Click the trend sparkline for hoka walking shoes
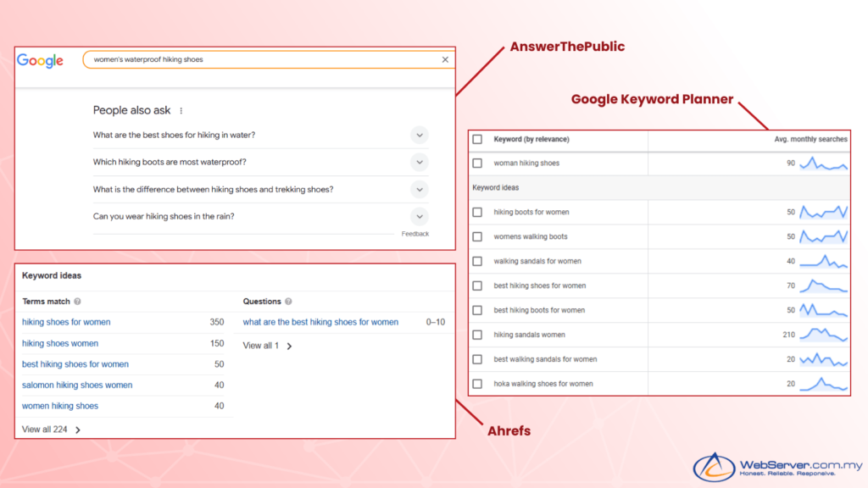Image resolution: width=868 pixels, height=488 pixels. 823,384
